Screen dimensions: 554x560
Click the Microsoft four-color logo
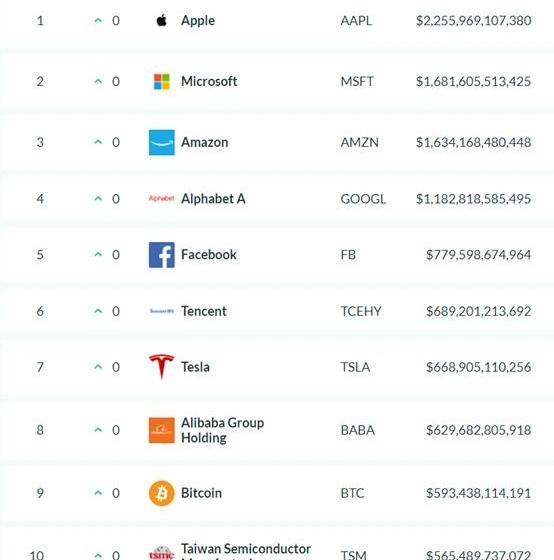click(x=162, y=81)
